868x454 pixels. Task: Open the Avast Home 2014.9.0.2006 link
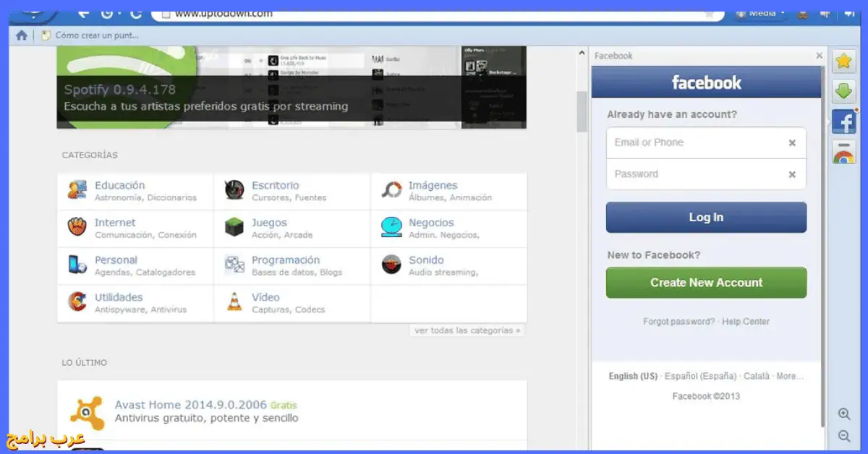pyautogui.click(x=191, y=405)
